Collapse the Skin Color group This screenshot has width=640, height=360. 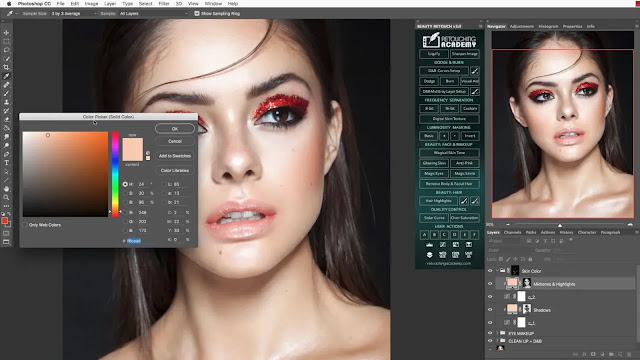coord(497,271)
